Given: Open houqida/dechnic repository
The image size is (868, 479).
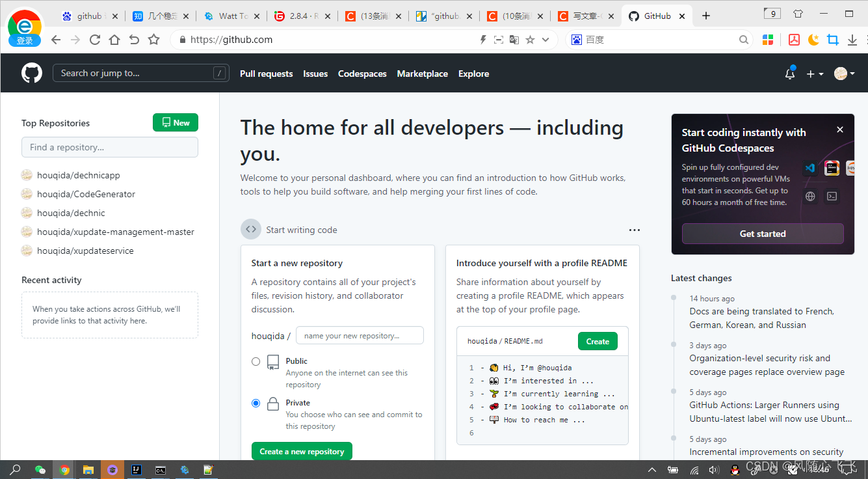Looking at the screenshot, I should [71, 213].
